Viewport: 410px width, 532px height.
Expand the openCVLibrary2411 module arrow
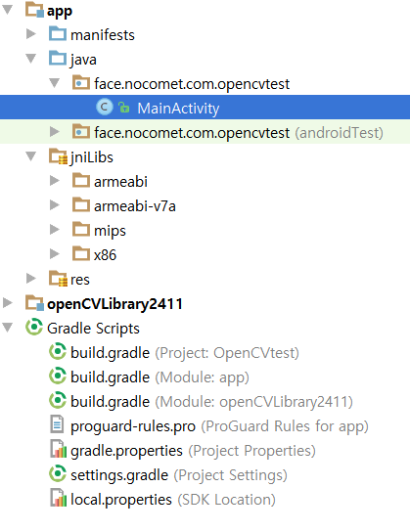pos(8,302)
